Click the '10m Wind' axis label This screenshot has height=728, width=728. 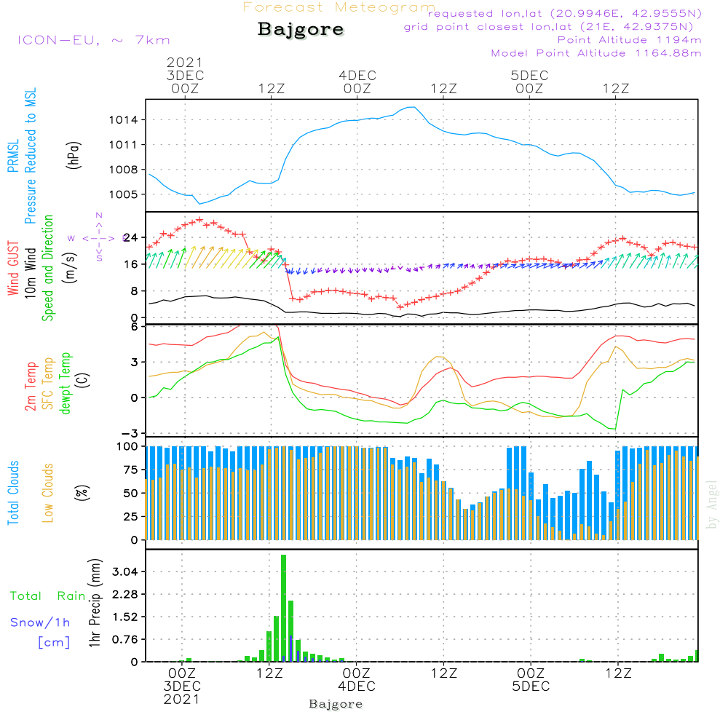pyautogui.click(x=30, y=273)
